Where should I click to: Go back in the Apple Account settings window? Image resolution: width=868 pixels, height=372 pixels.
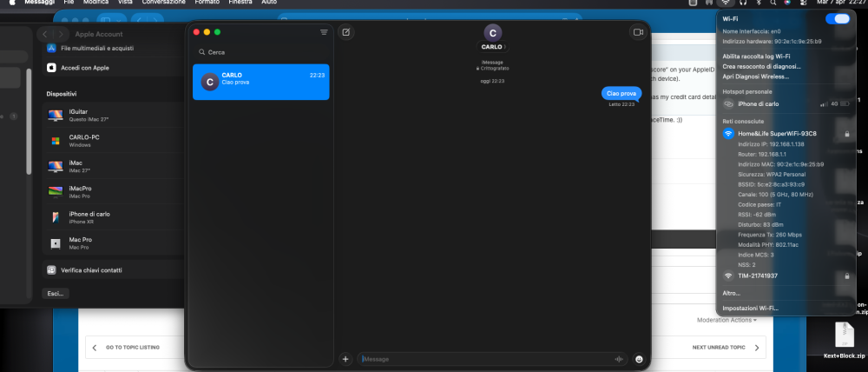coord(45,35)
